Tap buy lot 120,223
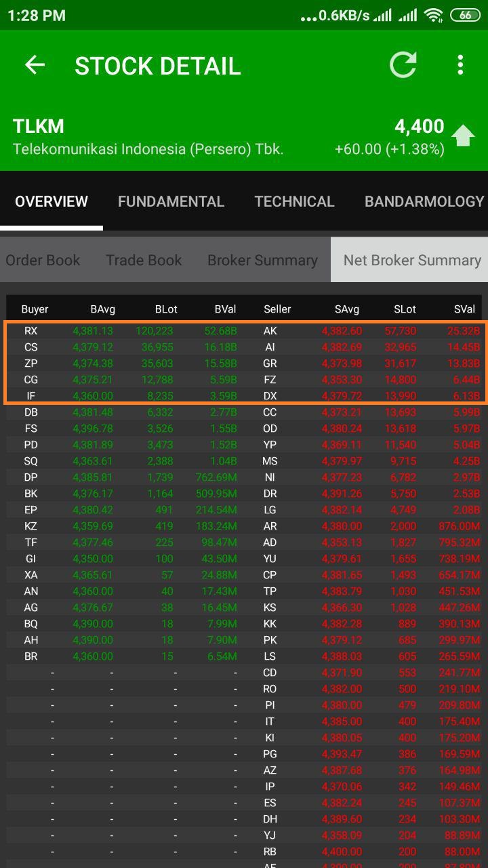488x868 pixels. pos(155,331)
